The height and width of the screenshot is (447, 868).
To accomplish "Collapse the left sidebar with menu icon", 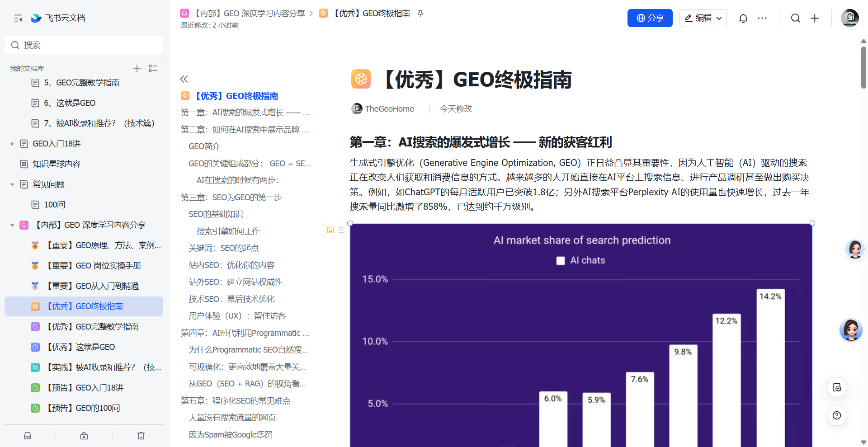I will click(x=18, y=18).
